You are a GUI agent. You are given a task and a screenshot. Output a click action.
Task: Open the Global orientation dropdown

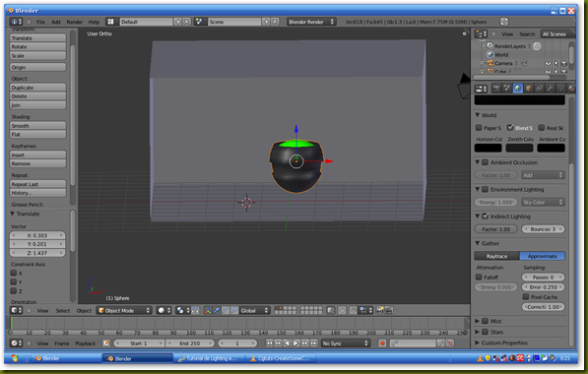255,310
